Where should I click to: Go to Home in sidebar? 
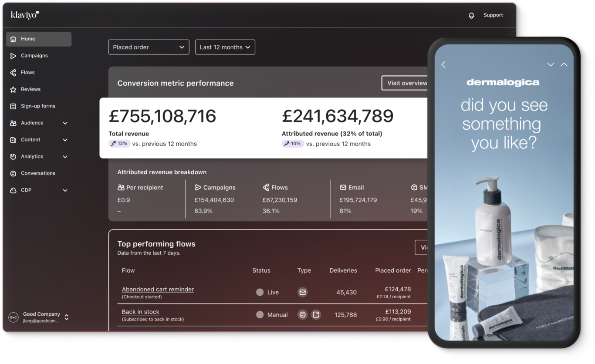39,39
